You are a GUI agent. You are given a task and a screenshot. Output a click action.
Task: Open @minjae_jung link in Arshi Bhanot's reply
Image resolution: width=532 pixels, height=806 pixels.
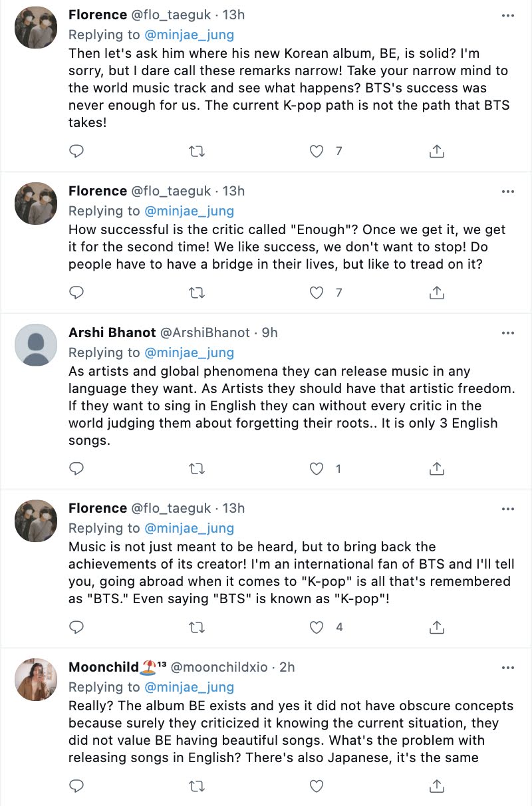[x=190, y=352]
